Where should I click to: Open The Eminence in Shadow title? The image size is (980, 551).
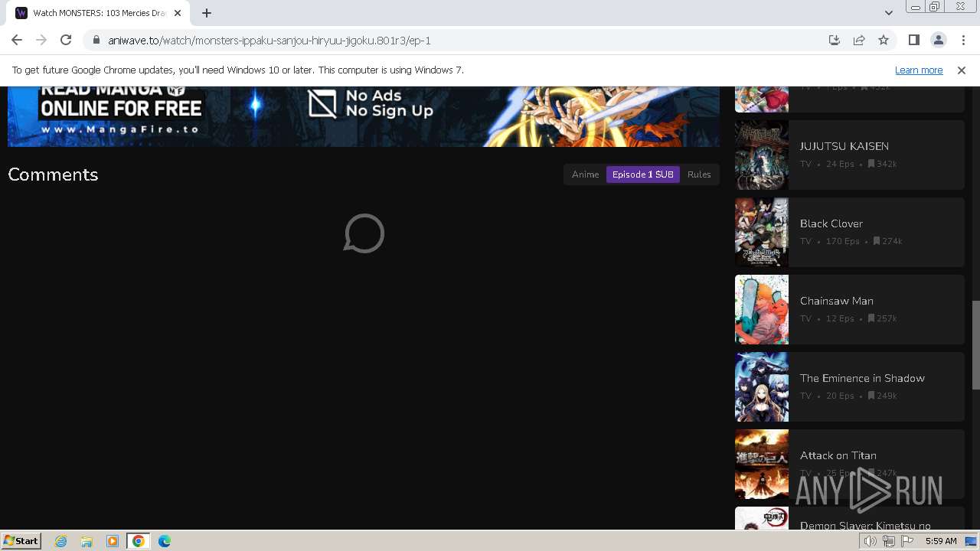pyautogui.click(x=862, y=378)
